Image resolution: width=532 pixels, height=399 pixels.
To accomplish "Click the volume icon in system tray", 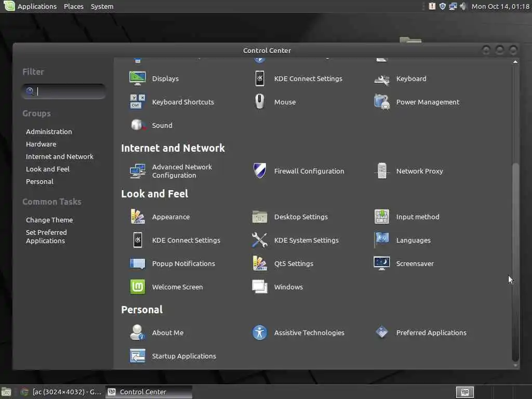I will tap(463, 6).
